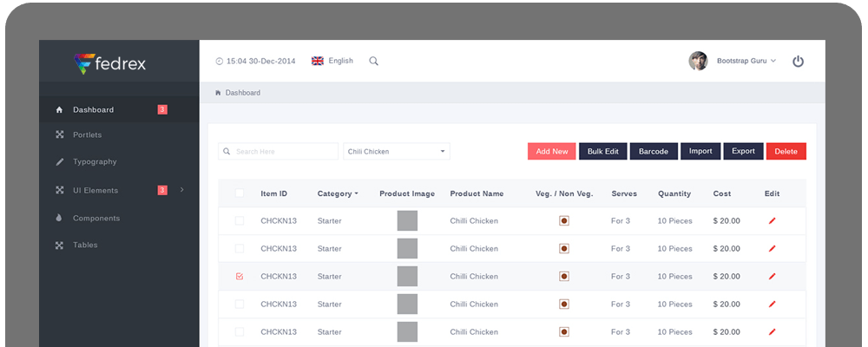868x347 pixels.
Task: Click the edit pencil in the first table row
Action: coord(773,221)
